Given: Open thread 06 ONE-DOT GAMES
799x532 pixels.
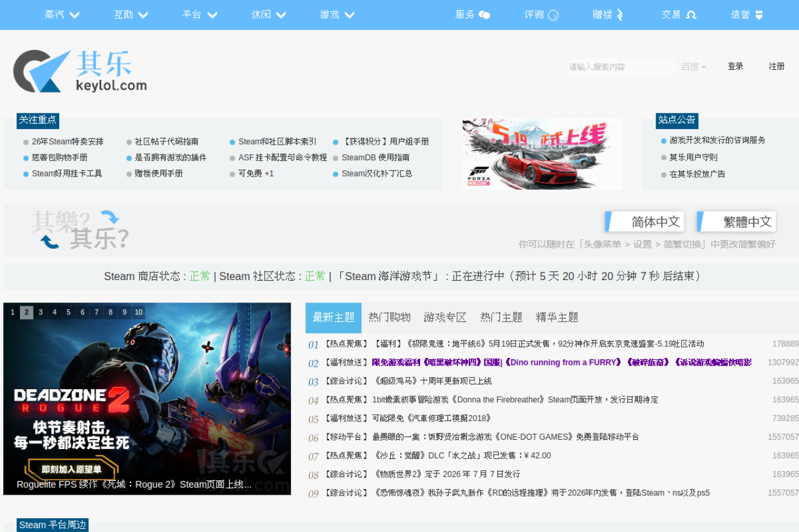Looking at the screenshot, I should pos(506,437).
